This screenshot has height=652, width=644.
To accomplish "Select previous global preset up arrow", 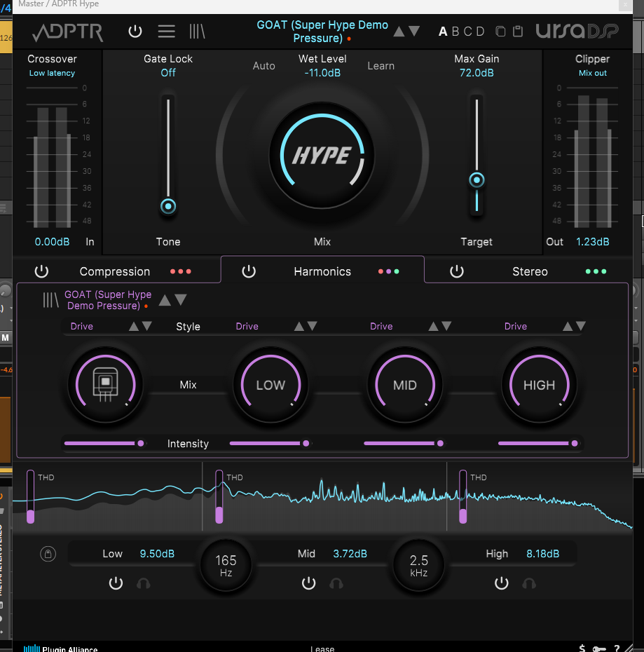I will [399, 31].
